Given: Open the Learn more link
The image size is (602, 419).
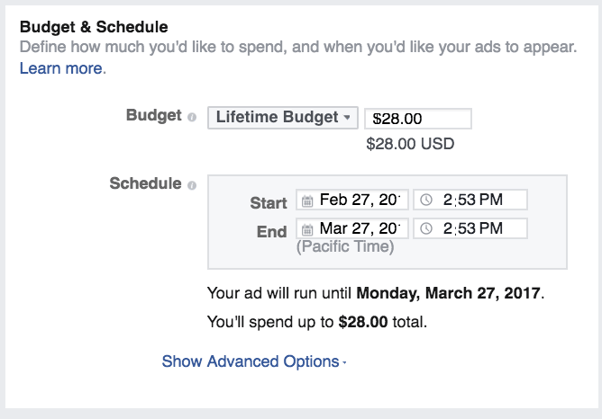Looking at the screenshot, I should [x=61, y=69].
